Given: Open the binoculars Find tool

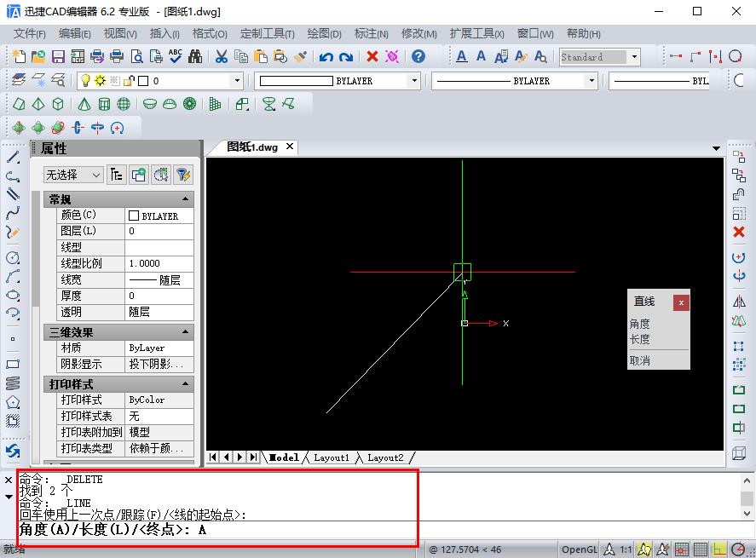Looking at the screenshot, I should tap(195, 56).
